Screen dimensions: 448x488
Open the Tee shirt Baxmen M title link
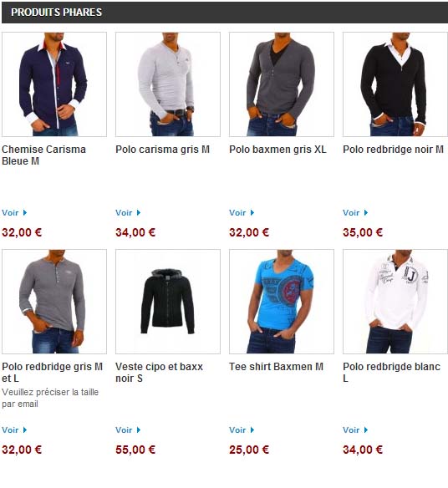coord(276,367)
